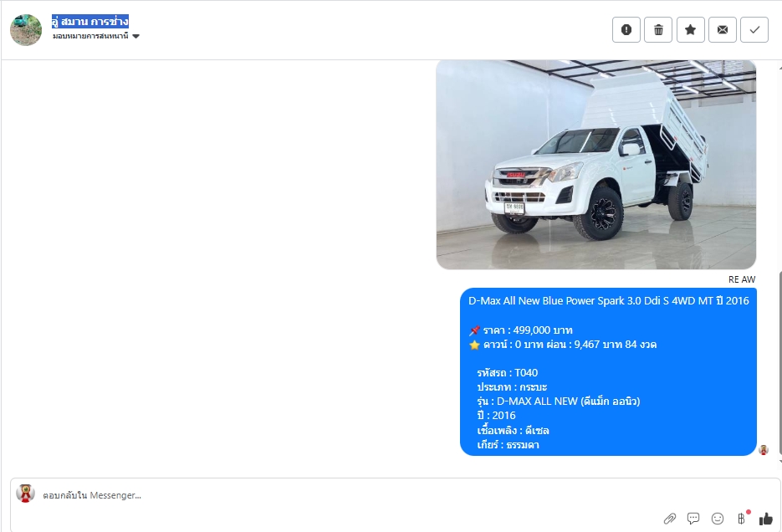The width and height of the screenshot is (782, 532).
Task: Mark conversation unread with the envelope icon
Action: (x=722, y=30)
